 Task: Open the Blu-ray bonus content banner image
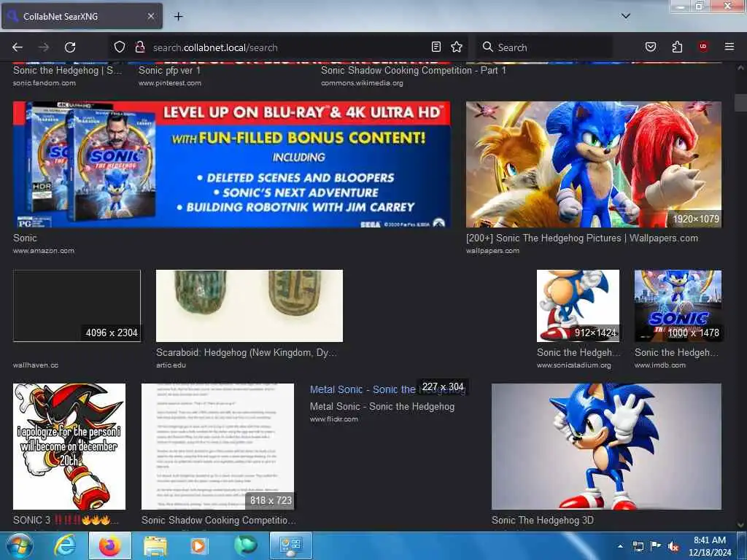coord(231,164)
